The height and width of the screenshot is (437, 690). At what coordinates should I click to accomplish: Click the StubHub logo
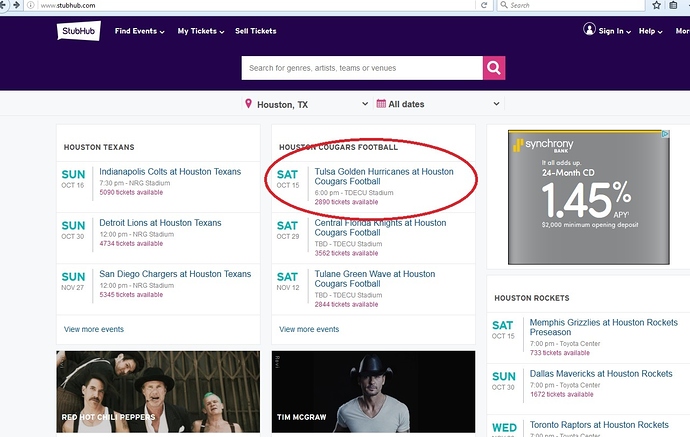click(x=79, y=31)
